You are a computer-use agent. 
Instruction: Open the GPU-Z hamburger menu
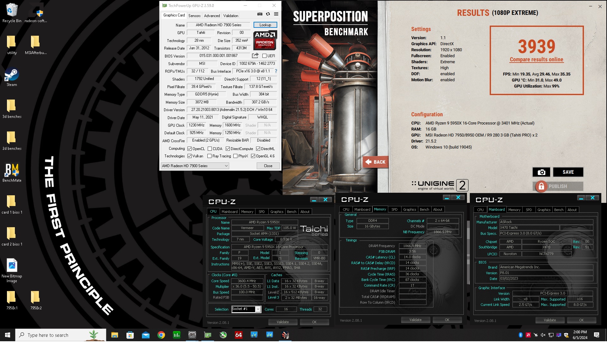tap(276, 14)
